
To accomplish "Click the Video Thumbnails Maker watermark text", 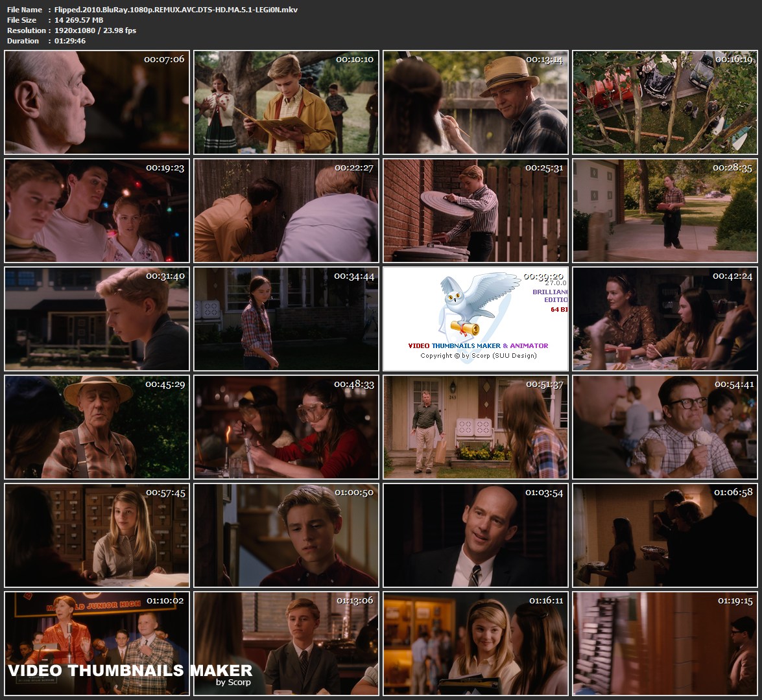I will click(x=130, y=671).
